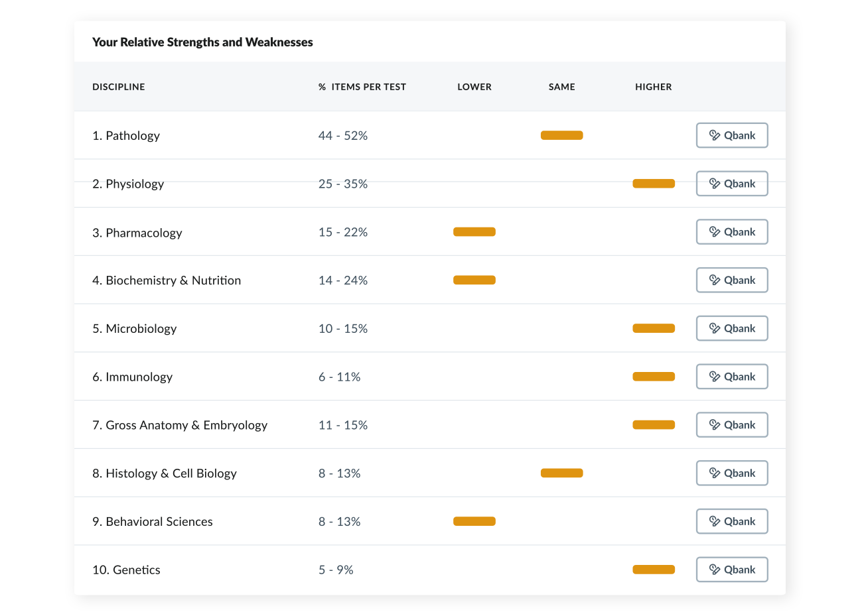Select the Lower indicator bar for Pharmacology
The width and height of the screenshot is (860, 616).
(x=474, y=231)
